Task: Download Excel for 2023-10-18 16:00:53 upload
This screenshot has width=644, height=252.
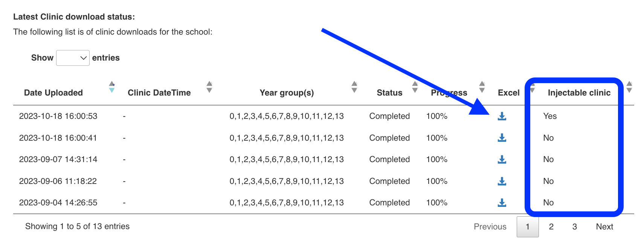Action: tap(502, 116)
